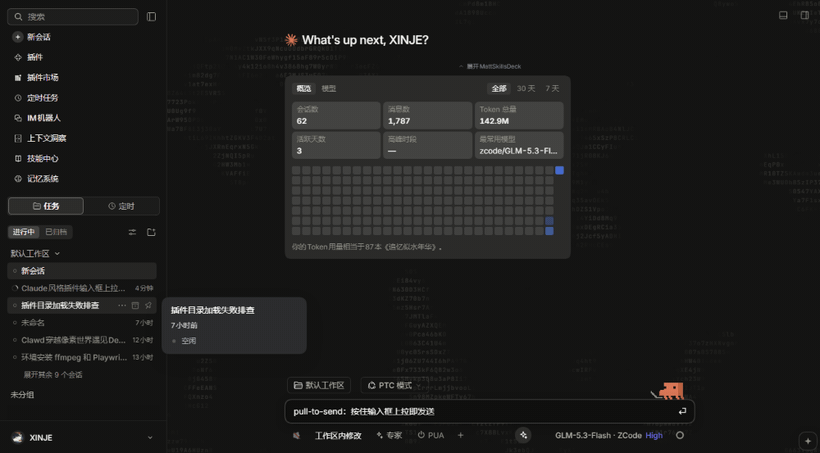Click the 高峰时段 stat card
Image resolution: width=820 pixels, height=453 pixels.
pos(427,145)
